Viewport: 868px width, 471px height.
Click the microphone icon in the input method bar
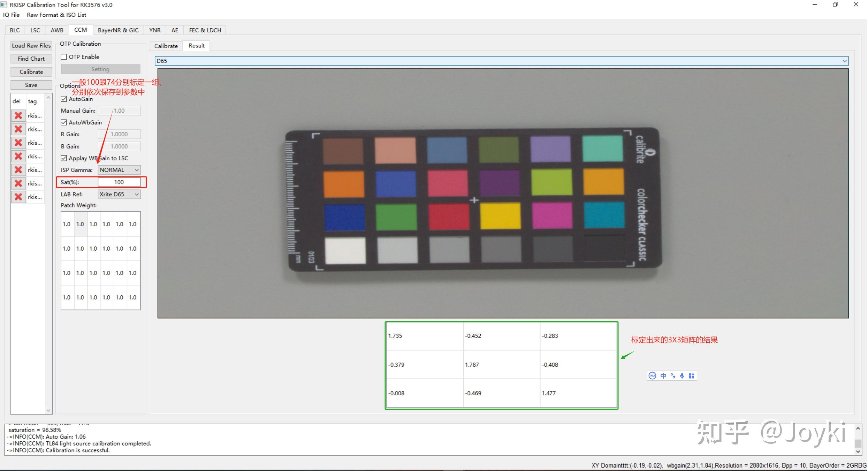click(682, 375)
